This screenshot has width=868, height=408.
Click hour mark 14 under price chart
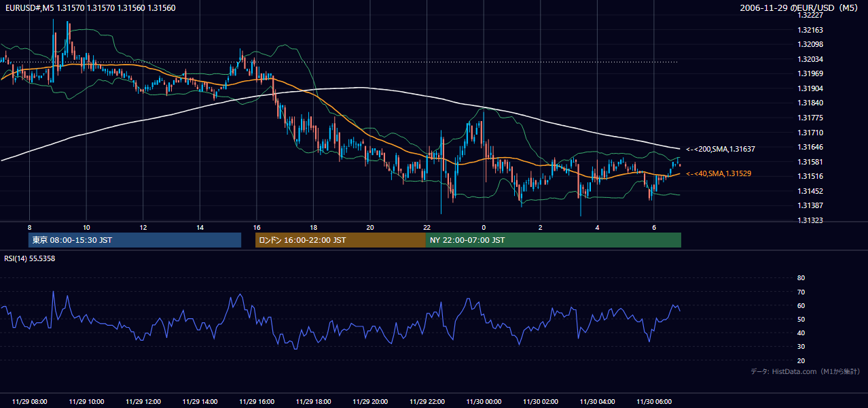point(200,227)
